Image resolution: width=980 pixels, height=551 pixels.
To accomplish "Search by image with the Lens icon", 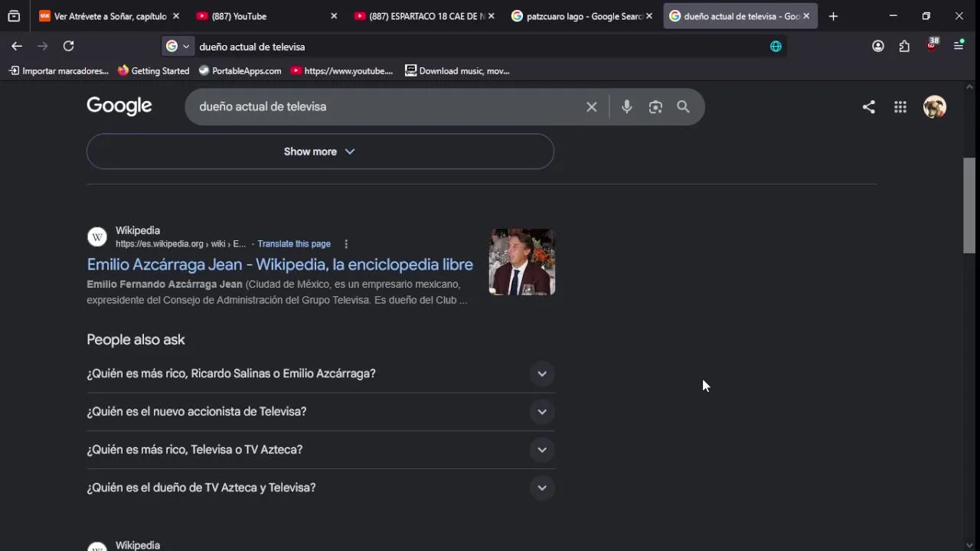I will pyautogui.click(x=655, y=107).
